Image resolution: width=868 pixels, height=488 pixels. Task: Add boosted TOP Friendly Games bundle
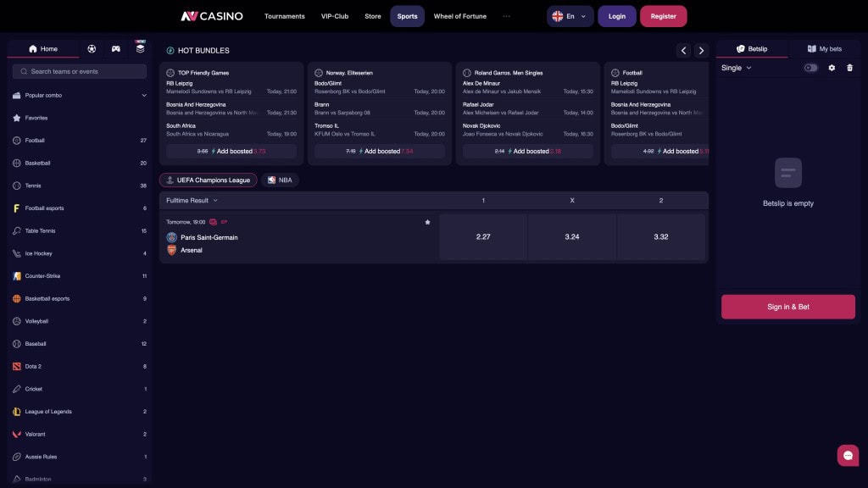(x=231, y=151)
